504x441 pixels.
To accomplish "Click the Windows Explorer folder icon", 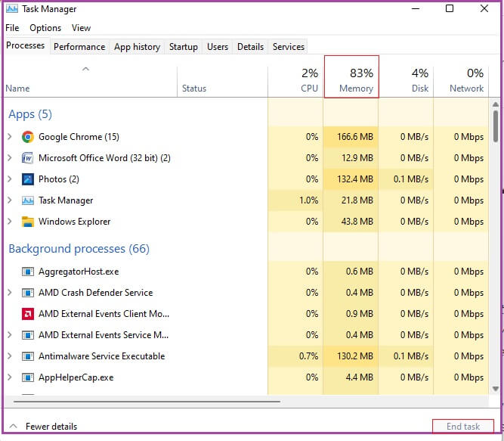I will (28, 222).
